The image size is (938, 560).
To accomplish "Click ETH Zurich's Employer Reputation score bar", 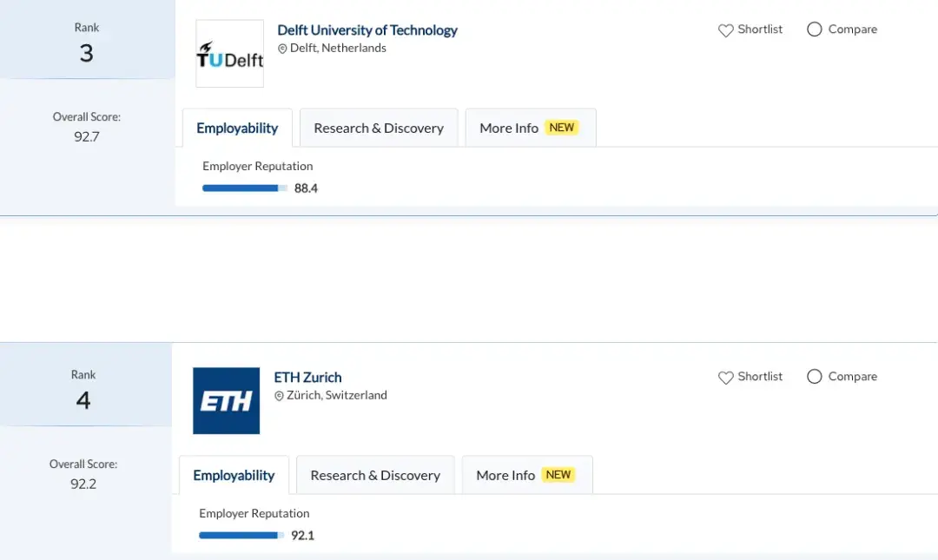I will point(241,535).
